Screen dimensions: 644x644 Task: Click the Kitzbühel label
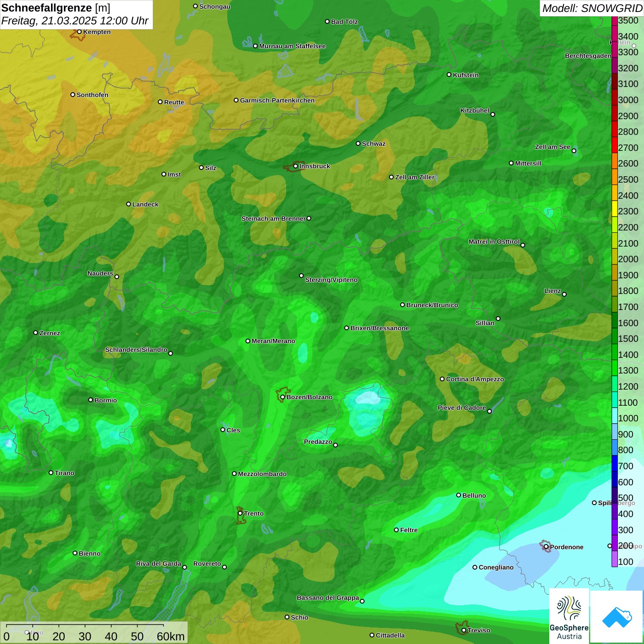click(475, 110)
